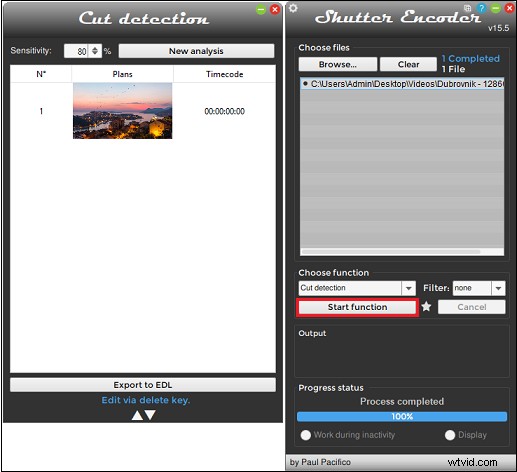This screenshot has width=517, height=472.
Task: Click timecode 00:00:00:00 cell
Action: (x=224, y=111)
